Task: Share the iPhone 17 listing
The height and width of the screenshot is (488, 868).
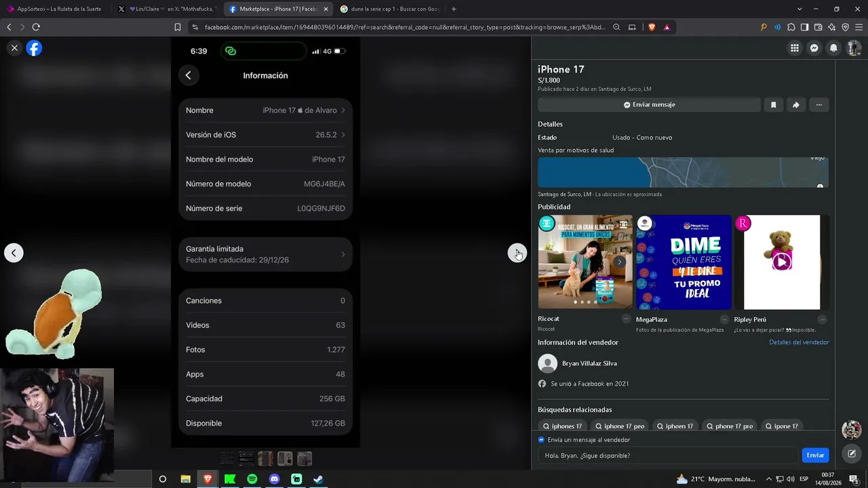Action: pyautogui.click(x=796, y=105)
